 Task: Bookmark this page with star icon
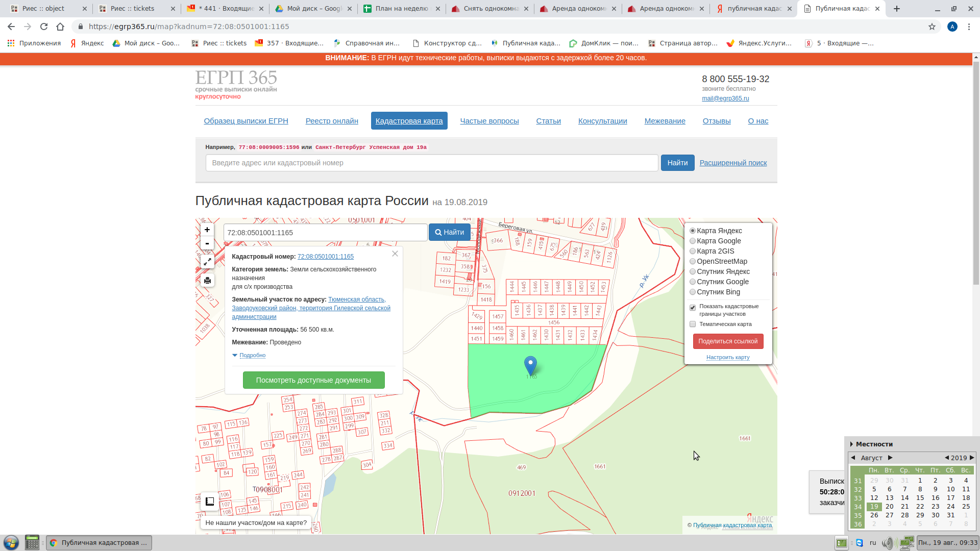[932, 27]
